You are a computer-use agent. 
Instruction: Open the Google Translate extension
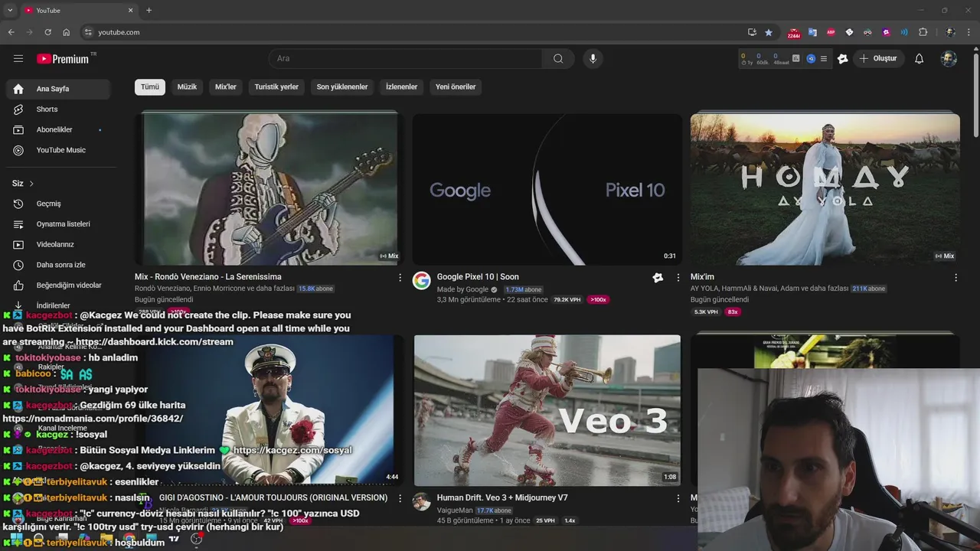[x=812, y=32]
